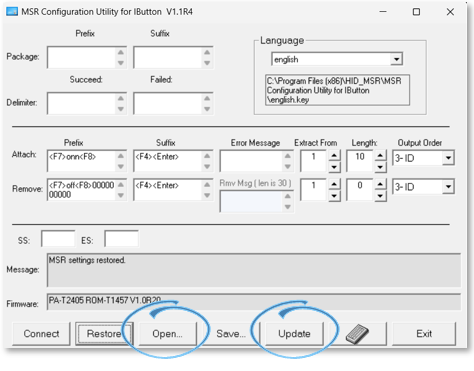Click the Exit button

(424, 334)
